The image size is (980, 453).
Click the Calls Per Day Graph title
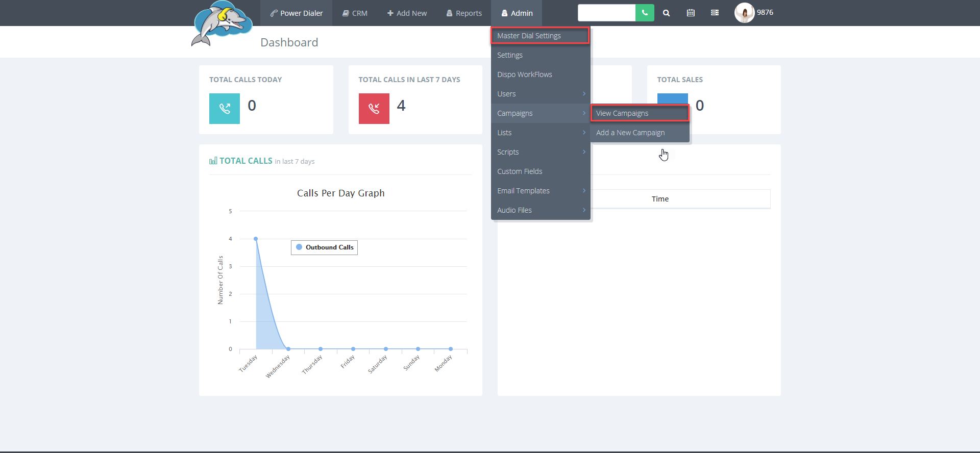(341, 193)
